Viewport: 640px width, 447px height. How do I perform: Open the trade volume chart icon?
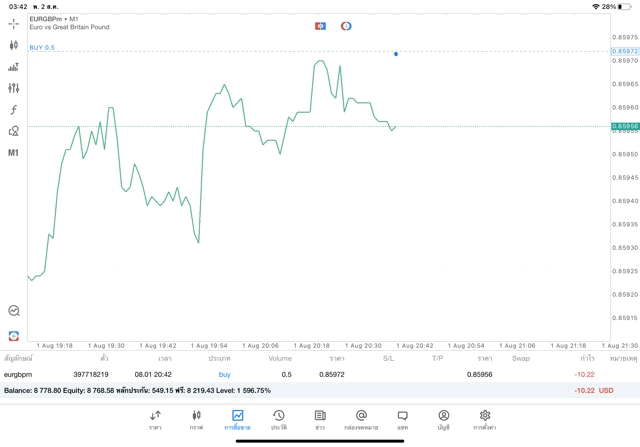point(13,67)
